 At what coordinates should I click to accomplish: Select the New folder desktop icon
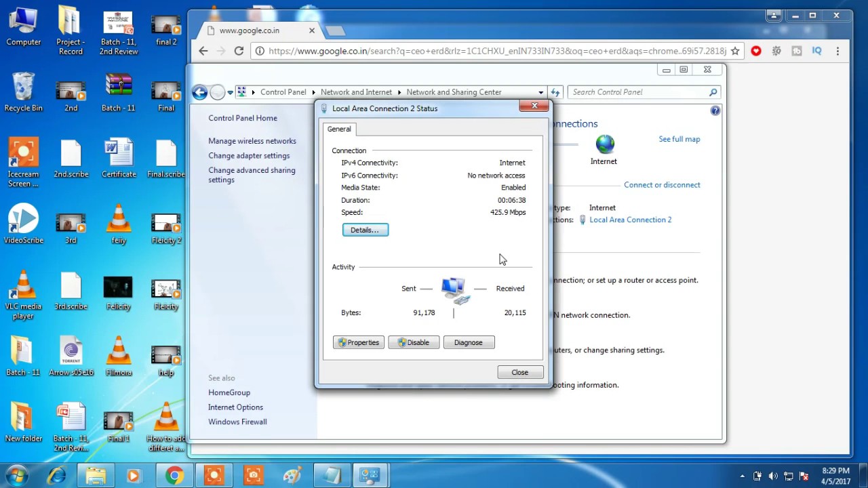click(x=24, y=422)
